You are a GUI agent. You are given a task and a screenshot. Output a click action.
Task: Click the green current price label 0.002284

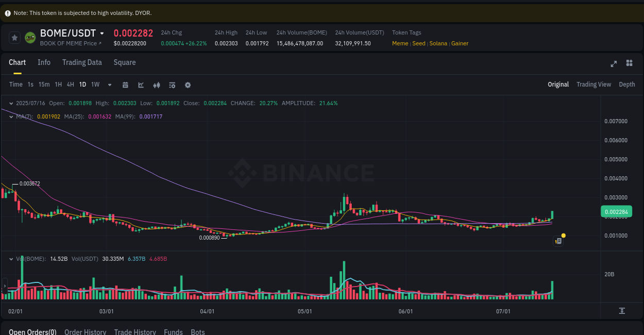pos(616,211)
